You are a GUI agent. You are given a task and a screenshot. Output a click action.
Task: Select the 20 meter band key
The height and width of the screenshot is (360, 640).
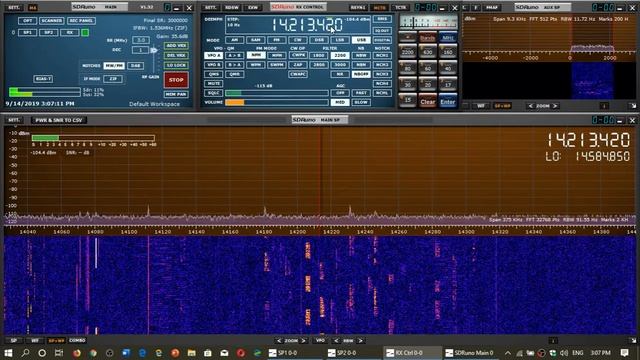pos(427,84)
